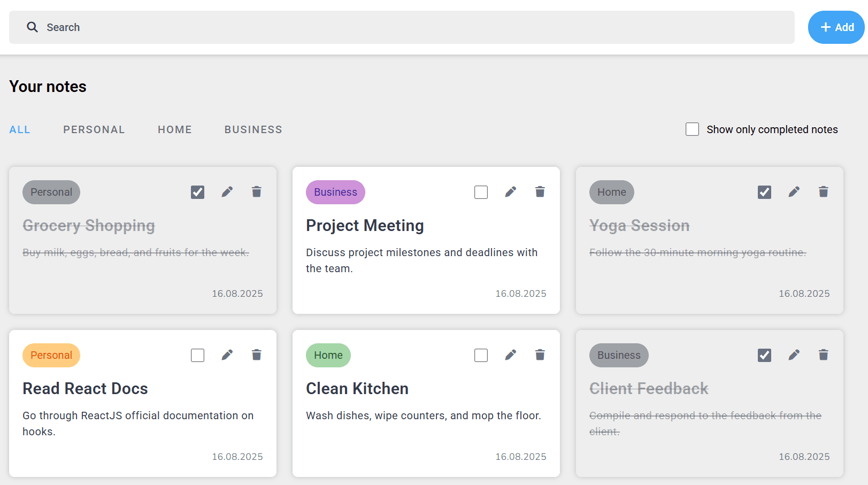
Task: Delete the Clean Kitchen note
Action: pyautogui.click(x=540, y=355)
